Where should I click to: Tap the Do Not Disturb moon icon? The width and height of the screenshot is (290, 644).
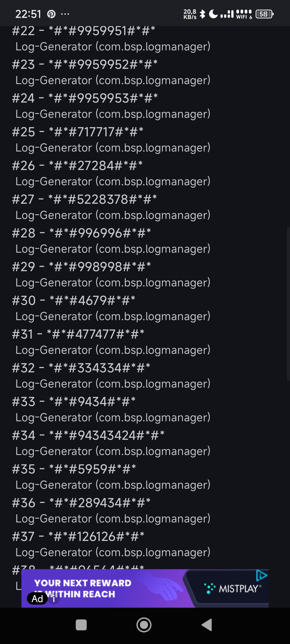click(213, 14)
